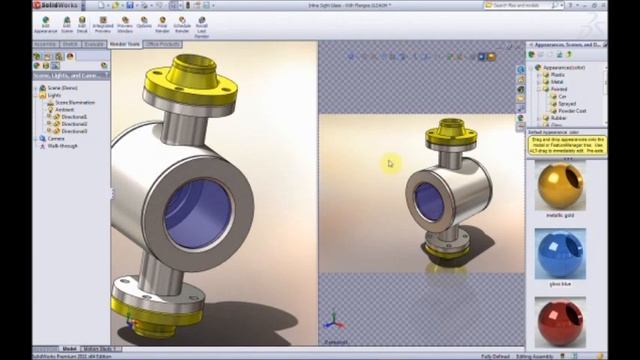Viewport: 640px width, 360px height.
Task: Pick the metallic gold appearance swatch
Action: tap(560, 186)
